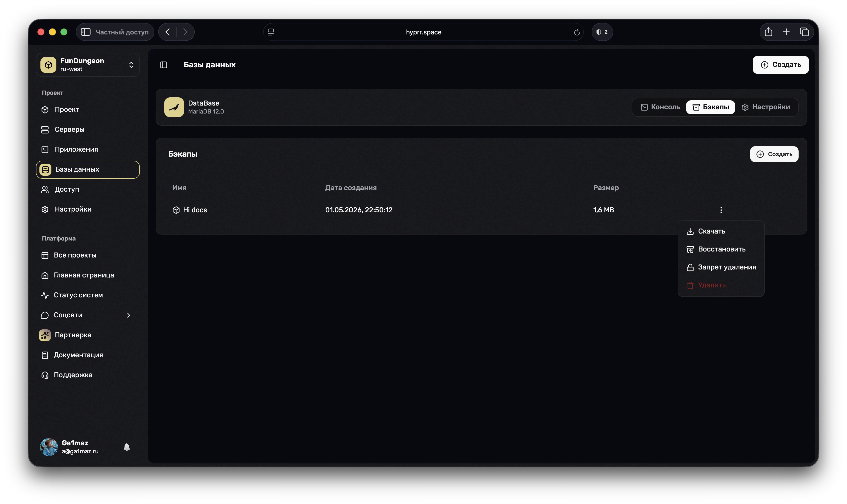847x504 pixels.
Task: Click the page reader icon in address bar
Action: coord(271,32)
